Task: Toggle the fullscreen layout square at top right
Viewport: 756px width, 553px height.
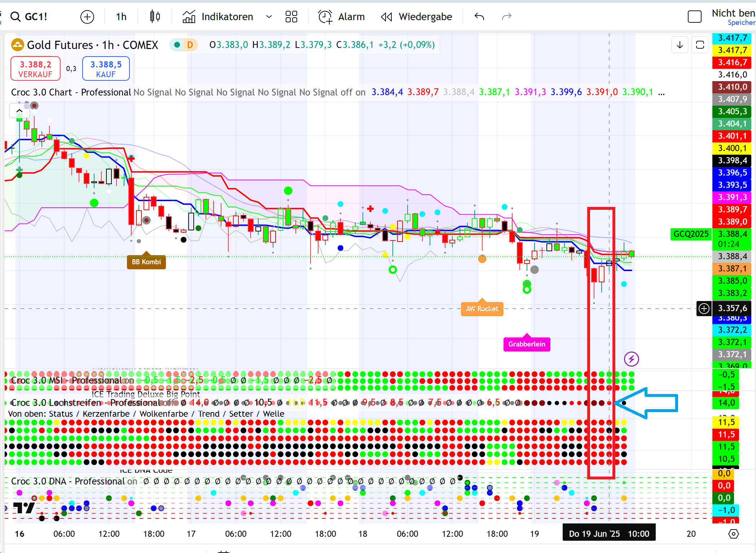Action: 694,17
